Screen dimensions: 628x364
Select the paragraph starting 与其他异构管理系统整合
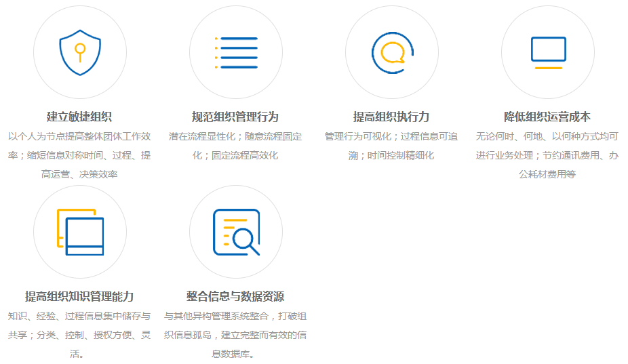[235, 335]
